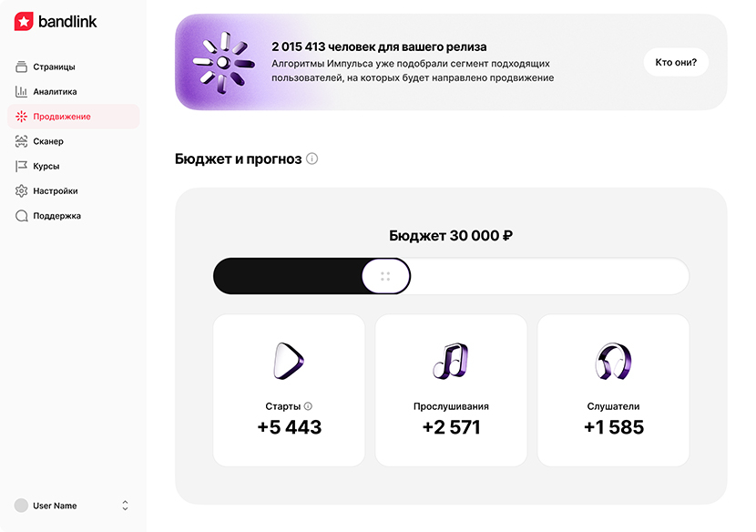Expand the User Name account switcher chevrons

[125, 506]
